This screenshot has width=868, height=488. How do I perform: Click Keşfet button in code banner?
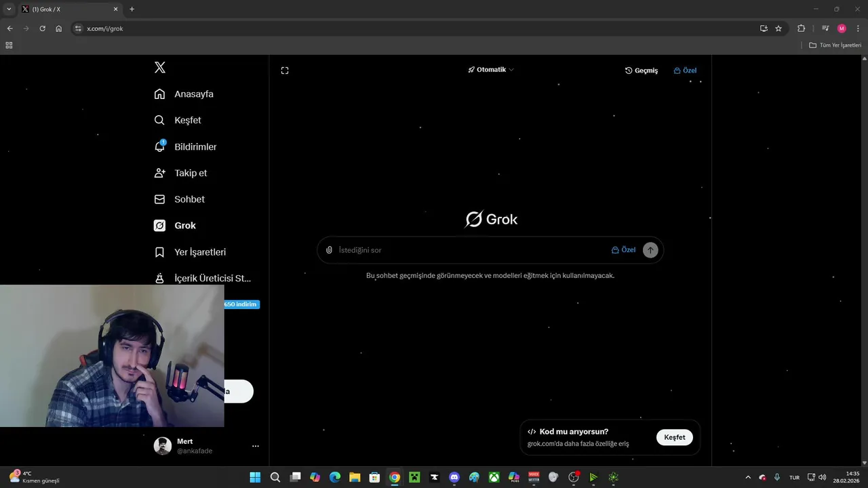coord(675,437)
